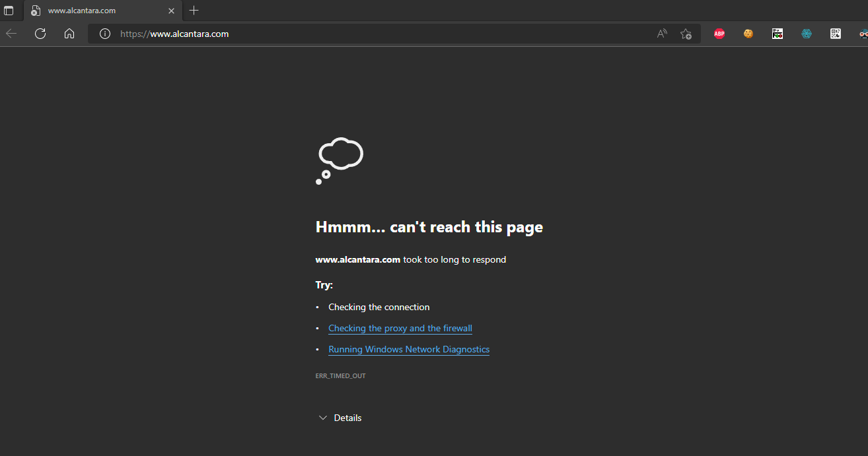Image resolution: width=868 pixels, height=456 pixels.
Task: Refresh the page with reload button
Action: coord(40,34)
